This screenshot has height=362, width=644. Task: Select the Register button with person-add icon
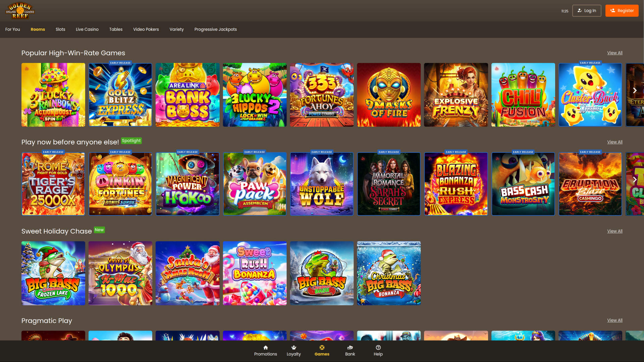[622, 10]
